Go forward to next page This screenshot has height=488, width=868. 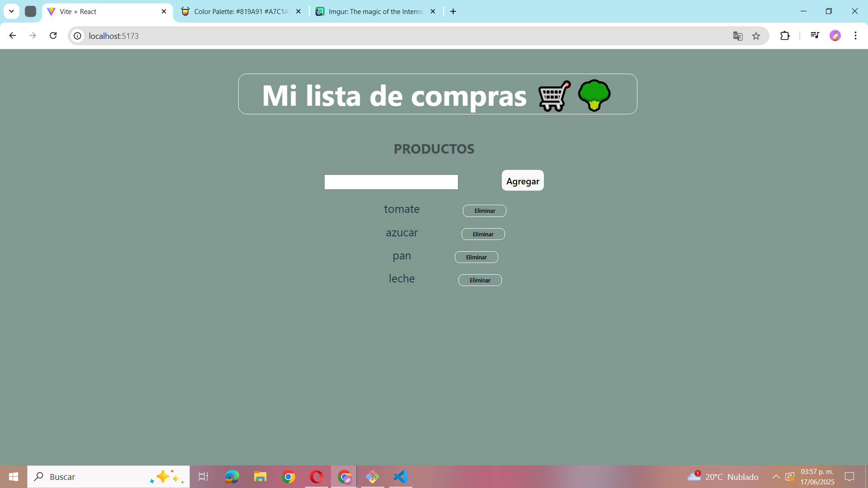tap(33, 36)
